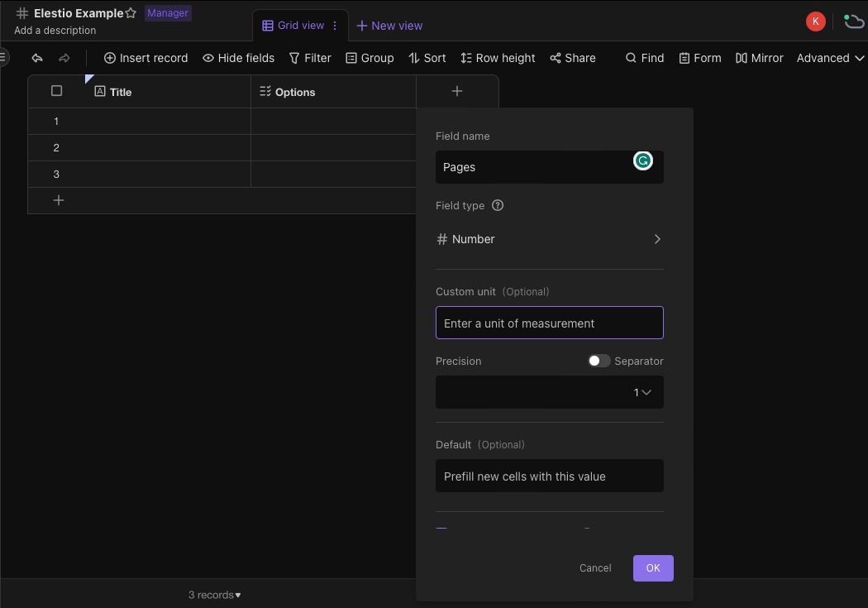Add new row with plus icon

pyautogui.click(x=59, y=200)
